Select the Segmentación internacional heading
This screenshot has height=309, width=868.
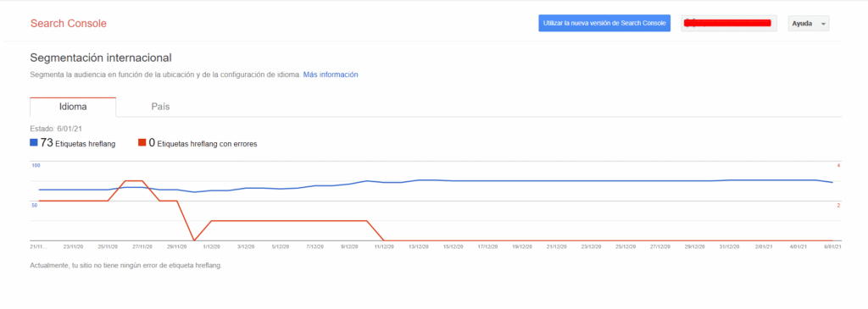101,58
